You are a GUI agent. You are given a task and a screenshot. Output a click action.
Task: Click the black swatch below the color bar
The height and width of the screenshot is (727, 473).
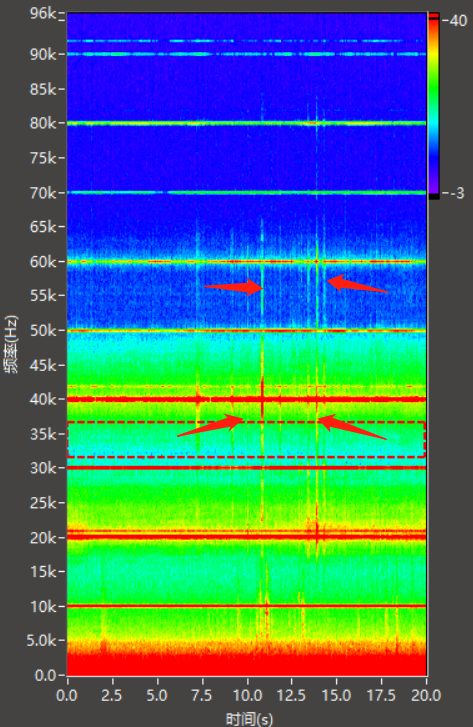[434, 197]
